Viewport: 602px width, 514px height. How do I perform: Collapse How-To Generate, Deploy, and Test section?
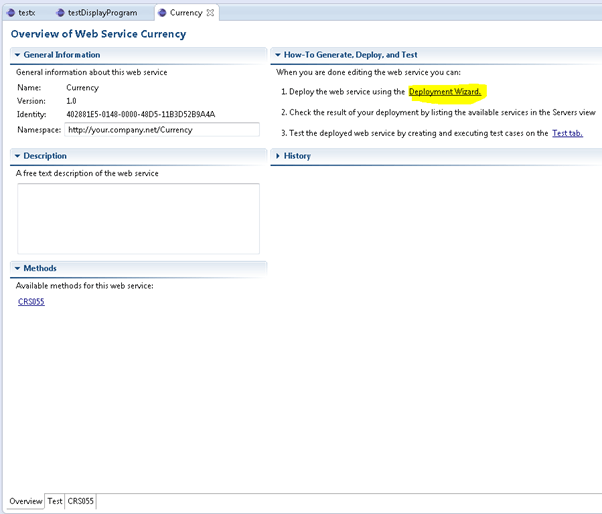point(278,55)
